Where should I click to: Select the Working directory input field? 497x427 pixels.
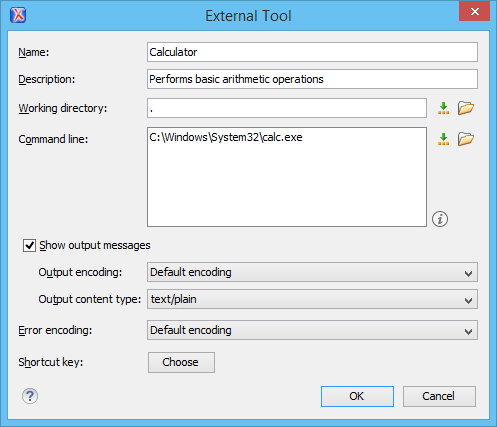287,108
